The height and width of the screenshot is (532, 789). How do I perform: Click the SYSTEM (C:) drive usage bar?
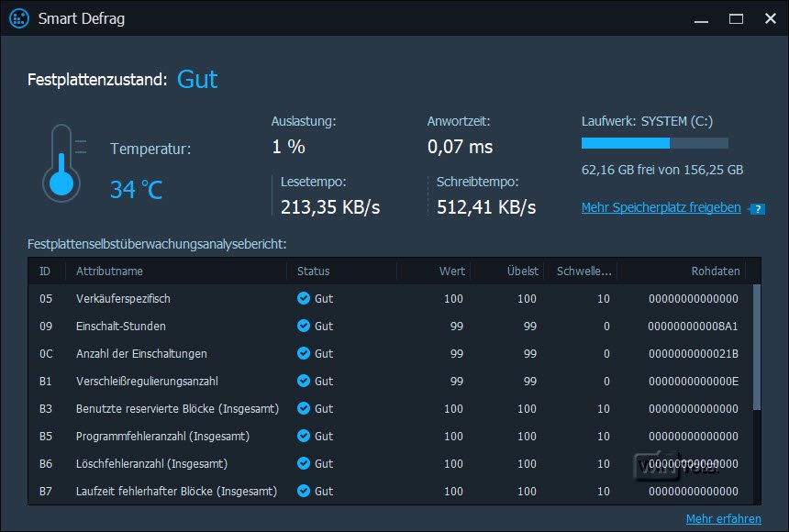pos(654,143)
